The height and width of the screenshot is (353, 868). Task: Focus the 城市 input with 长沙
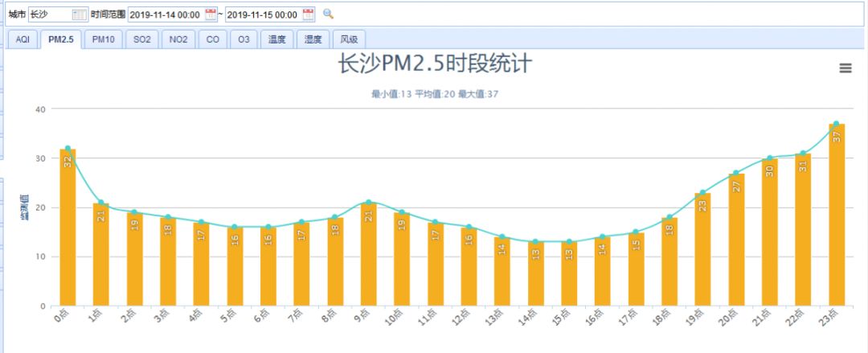coord(58,14)
